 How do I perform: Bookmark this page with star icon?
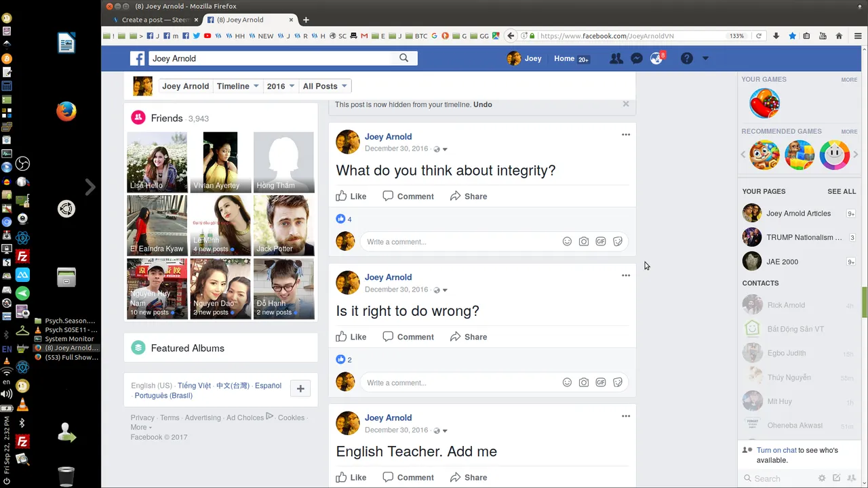point(791,36)
